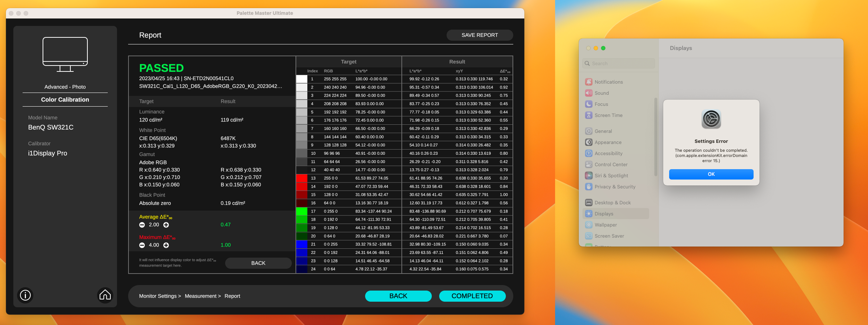
Task: Finish calibration with COMPLETED button
Action: click(x=472, y=296)
